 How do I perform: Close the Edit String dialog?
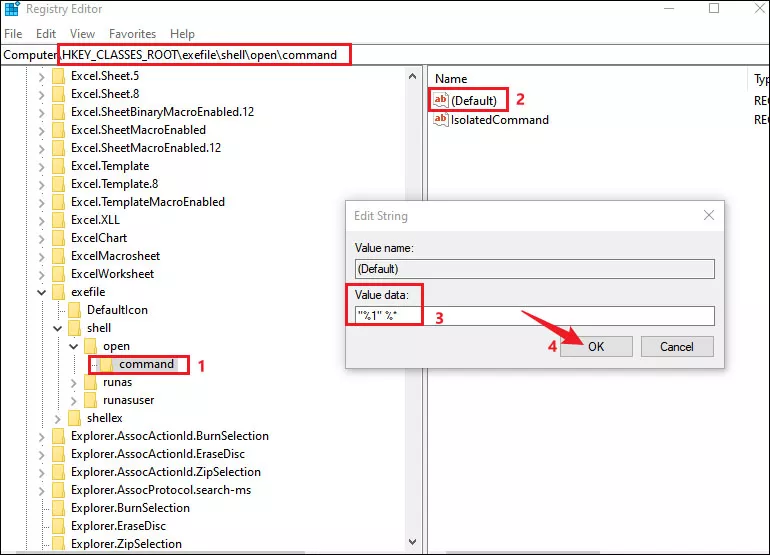709,215
